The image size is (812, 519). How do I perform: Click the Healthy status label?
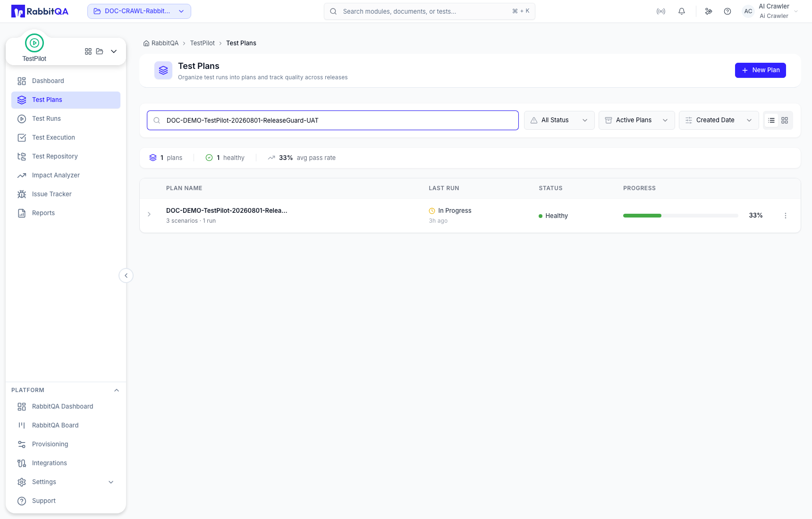(553, 216)
